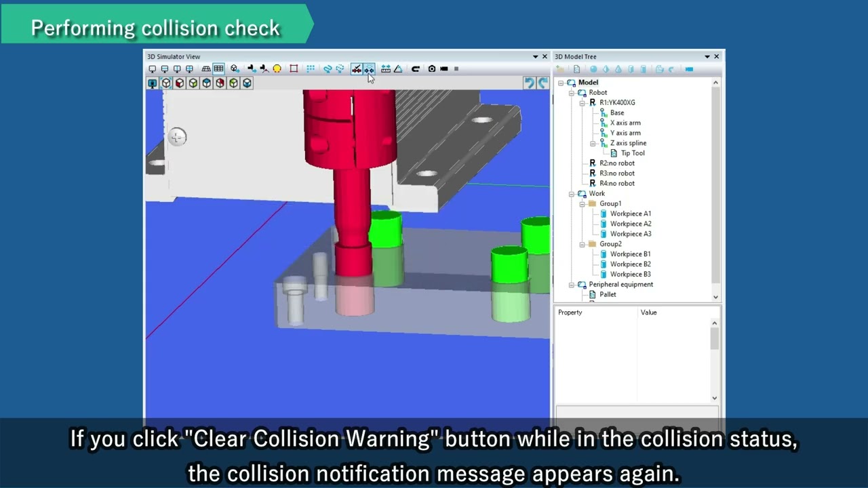Click the undo view arrow in simulator

click(530, 83)
